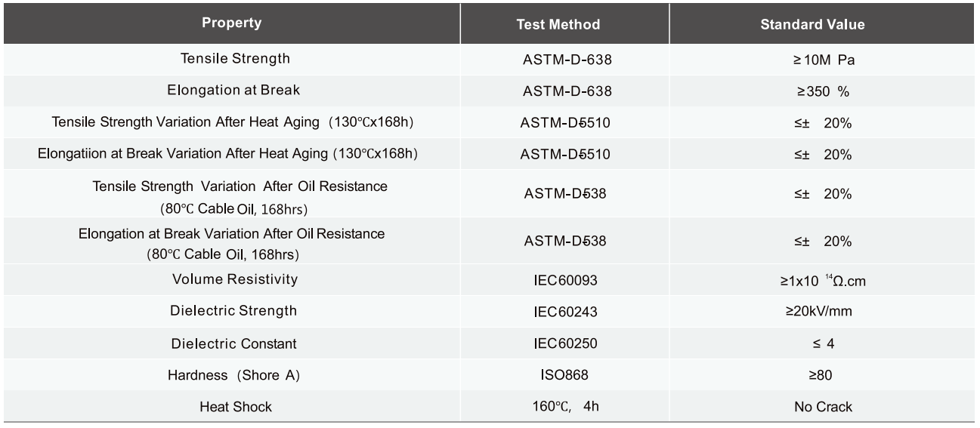980x428 pixels.
Task: Click Elongation at Break Variation After Oil Resistance
Action: tap(231, 243)
